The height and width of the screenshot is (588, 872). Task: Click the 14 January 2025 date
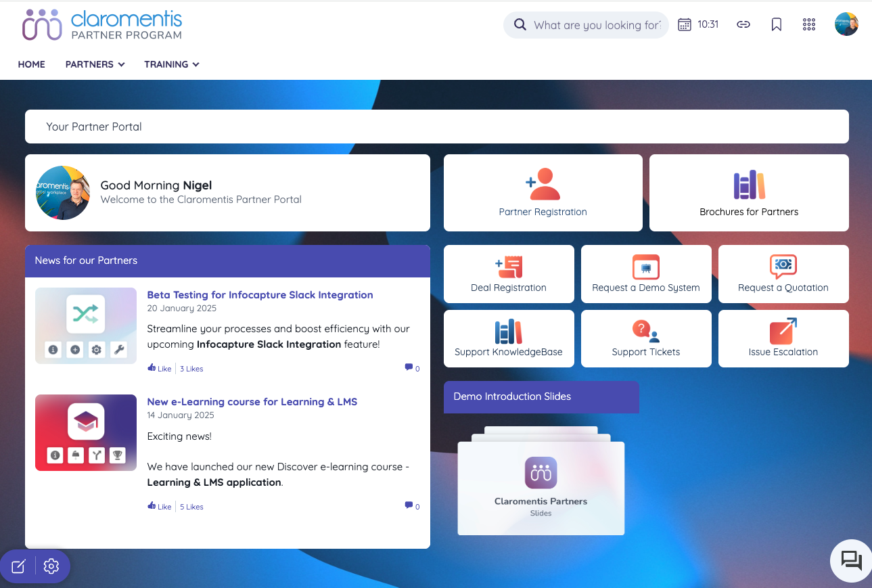click(181, 415)
